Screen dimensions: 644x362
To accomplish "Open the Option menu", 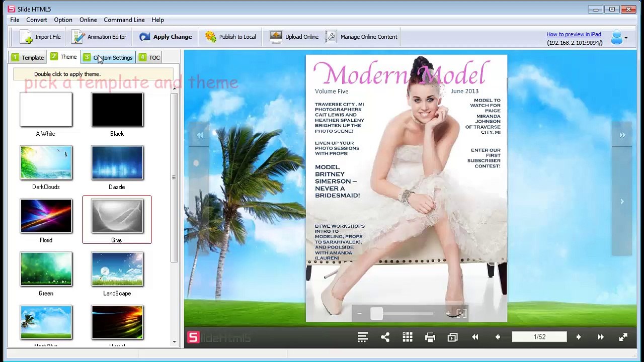I will click(x=63, y=20).
